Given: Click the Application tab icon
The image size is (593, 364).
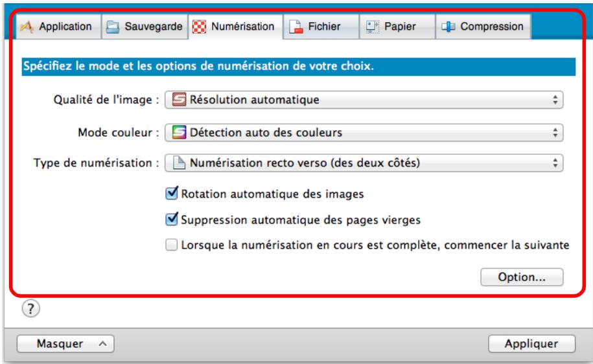Looking at the screenshot, I should tap(29, 27).
